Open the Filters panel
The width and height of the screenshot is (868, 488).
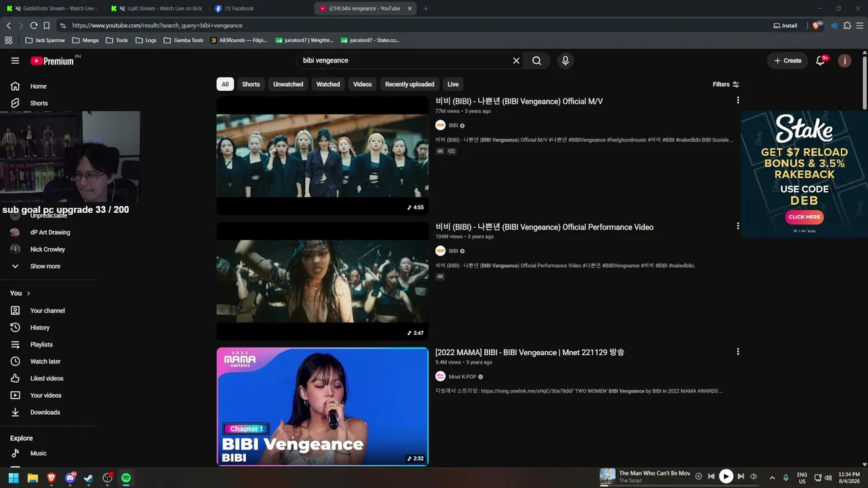point(726,84)
